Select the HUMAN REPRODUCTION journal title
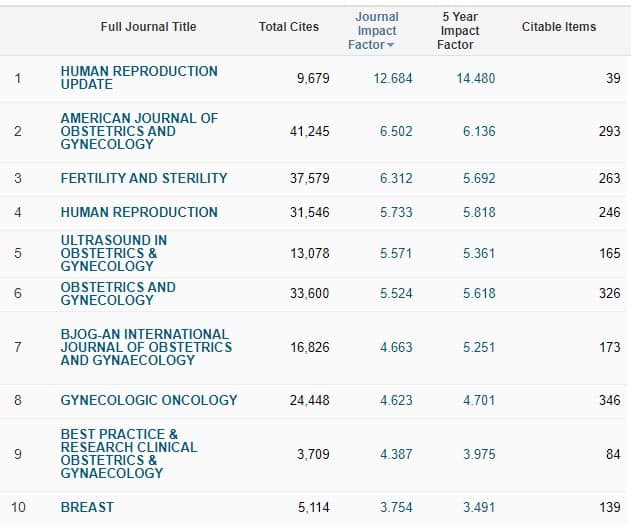The width and height of the screenshot is (631, 525). [139, 212]
